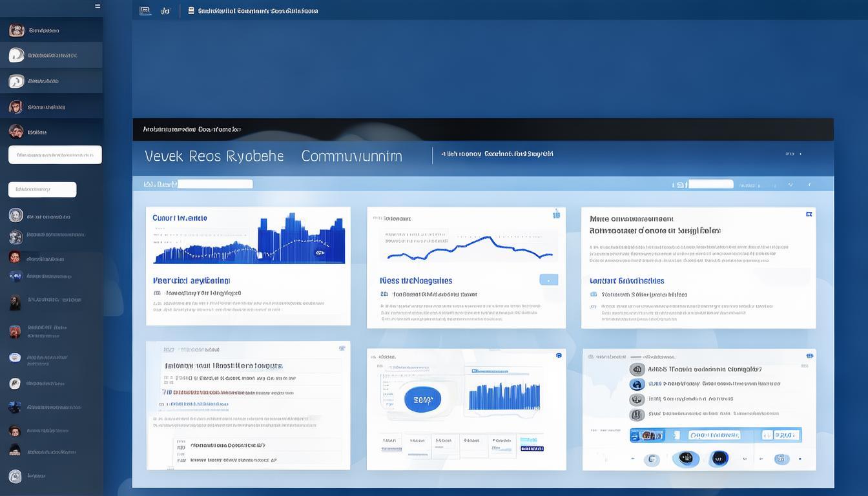This screenshot has width=868, height=496.
Task: Click the dark round button at the bottom-right card's footer
Action: coord(719,459)
